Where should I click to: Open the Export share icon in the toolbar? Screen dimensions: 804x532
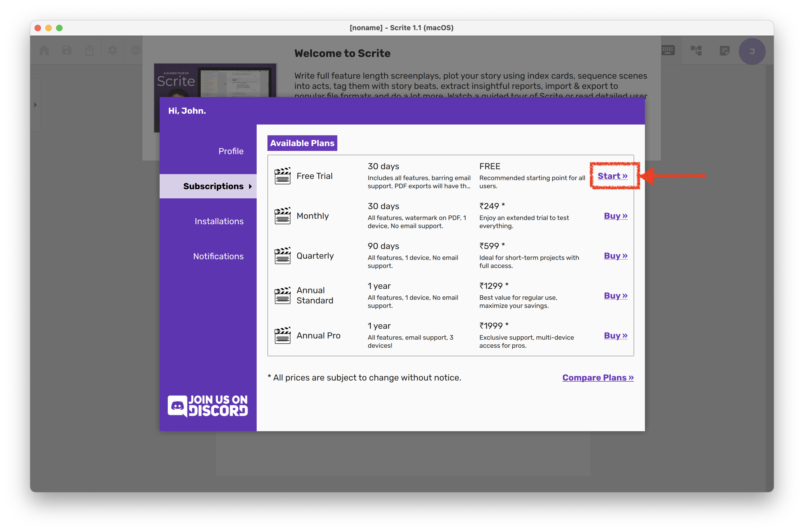[90, 51]
